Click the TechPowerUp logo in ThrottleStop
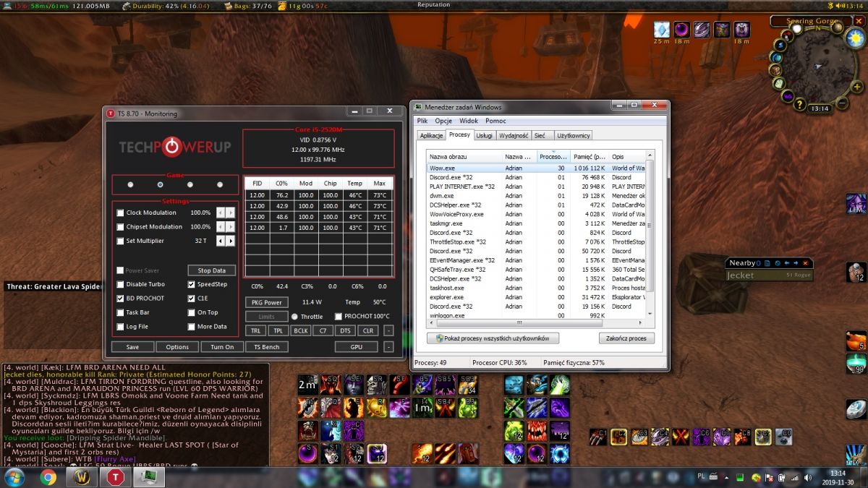868x488 pixels. 175,147
